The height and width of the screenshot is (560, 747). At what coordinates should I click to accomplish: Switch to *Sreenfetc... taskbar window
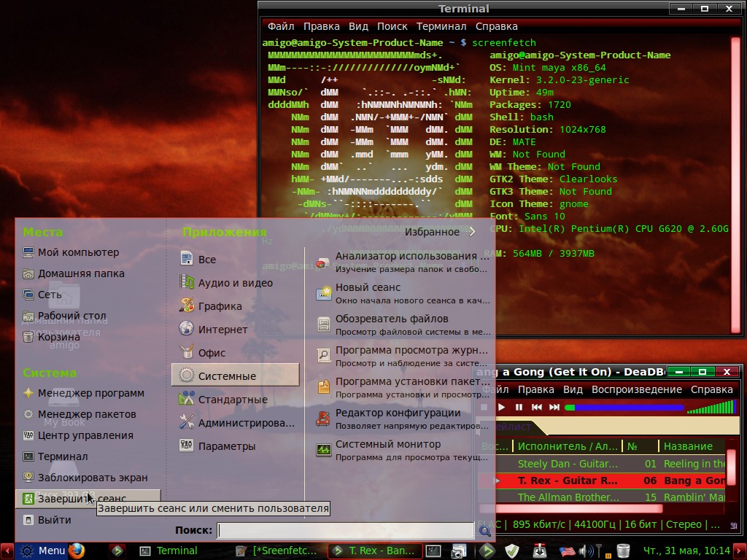(x=278, y=551)
